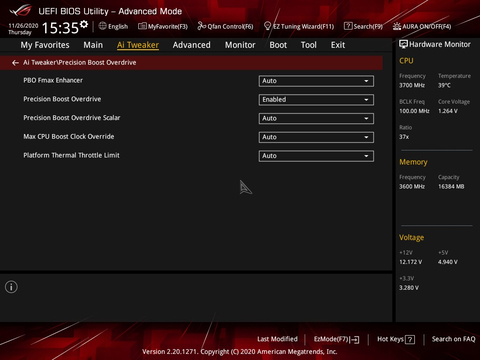Open the PBO Fmax Enhancer dropdown
Image resolution: width=480 pixels, height=360 pixels.
(316, 81)
